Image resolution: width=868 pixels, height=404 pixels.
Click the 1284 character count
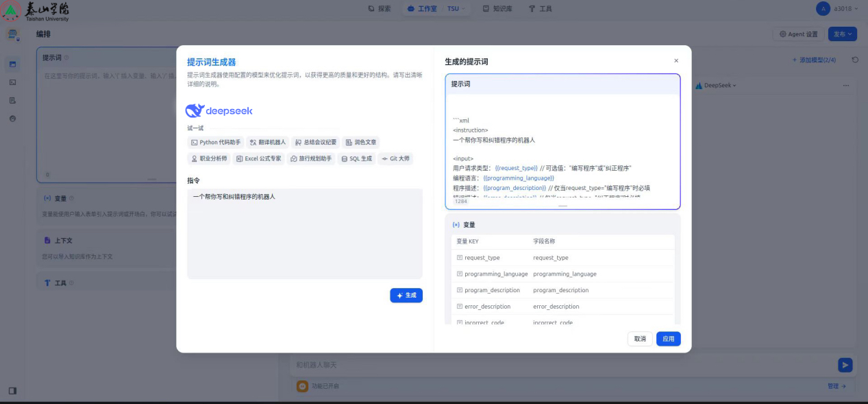460,201
